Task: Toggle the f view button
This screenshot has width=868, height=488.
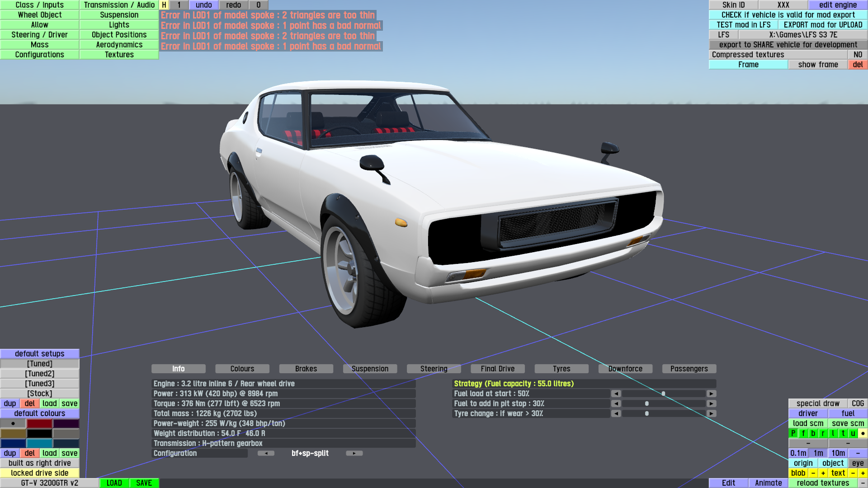Action: click(803, 433)
